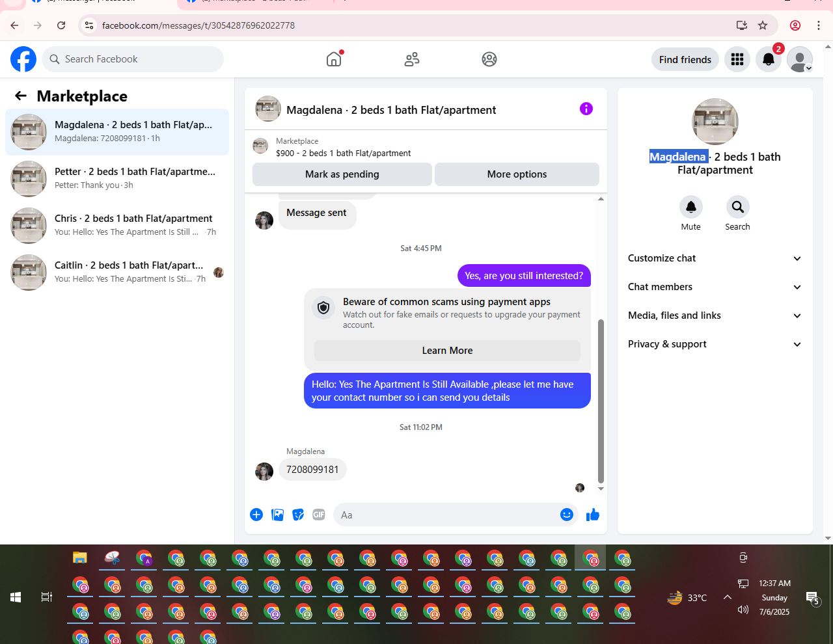Click message bubble 7208099181
Image resolution: width=833 pixels, height=644 pixels.
click(x=312, y=470)
